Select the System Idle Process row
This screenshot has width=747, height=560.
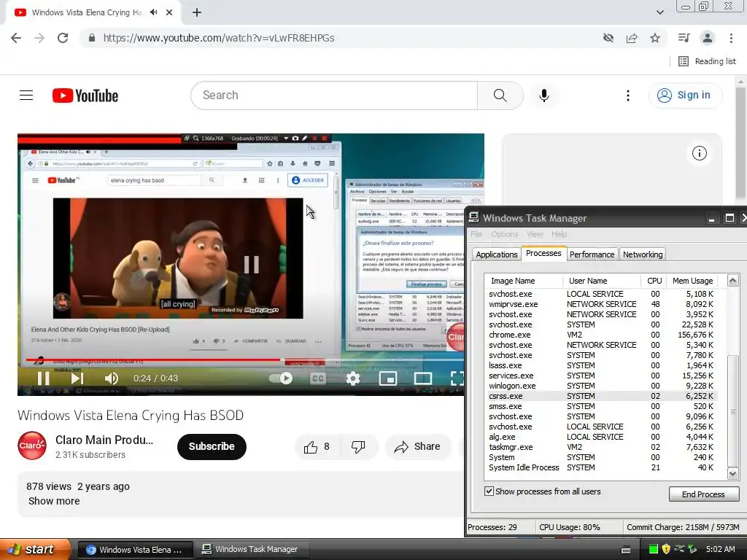point(601,467)
